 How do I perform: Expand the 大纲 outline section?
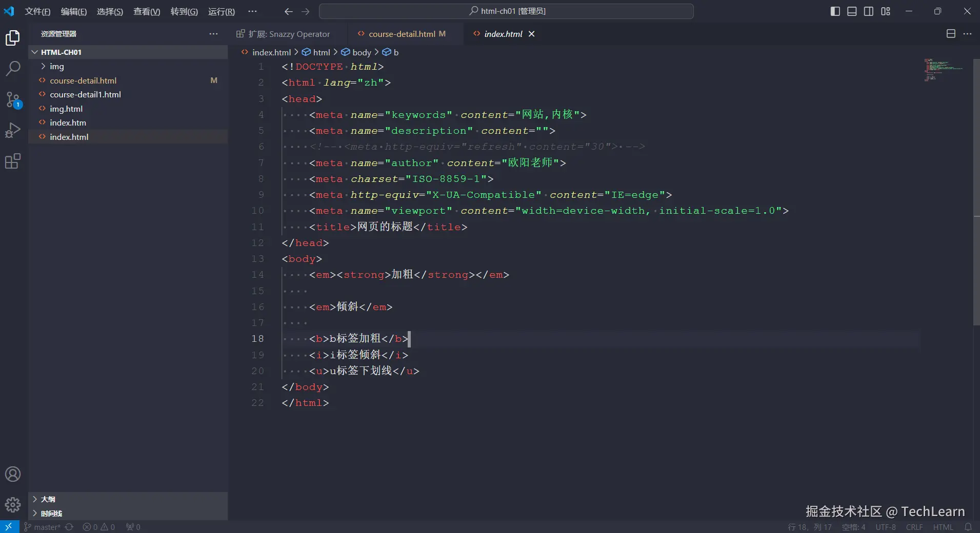pos(128,499)
